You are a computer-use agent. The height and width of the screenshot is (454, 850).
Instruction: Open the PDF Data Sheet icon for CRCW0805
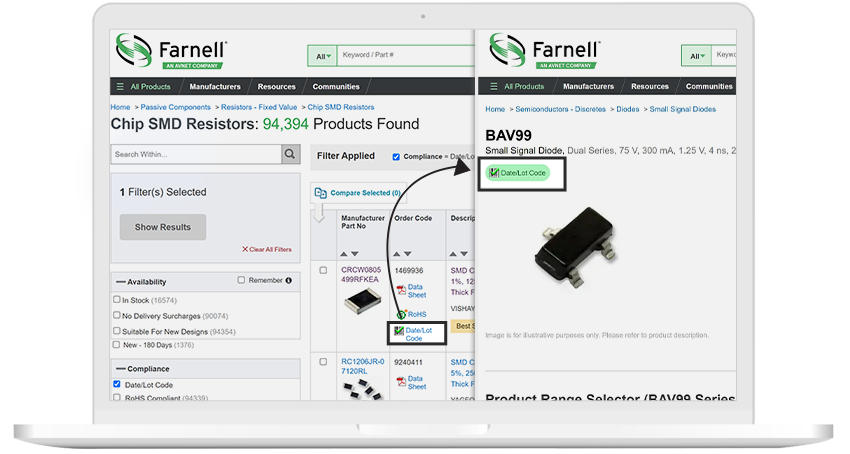coord(402,291)
